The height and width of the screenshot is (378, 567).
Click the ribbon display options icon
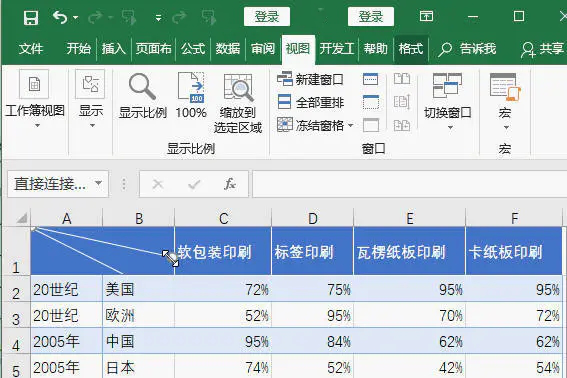point(426,16)
